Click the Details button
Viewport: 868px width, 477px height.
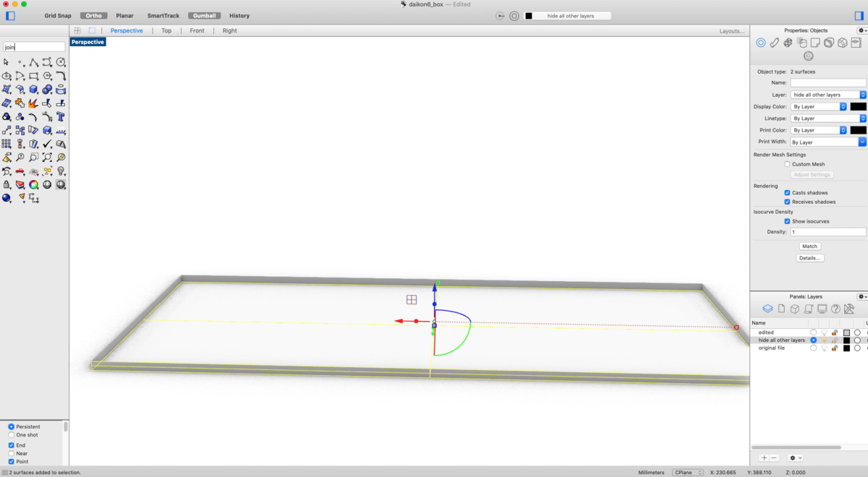click(x=809, y=258)
